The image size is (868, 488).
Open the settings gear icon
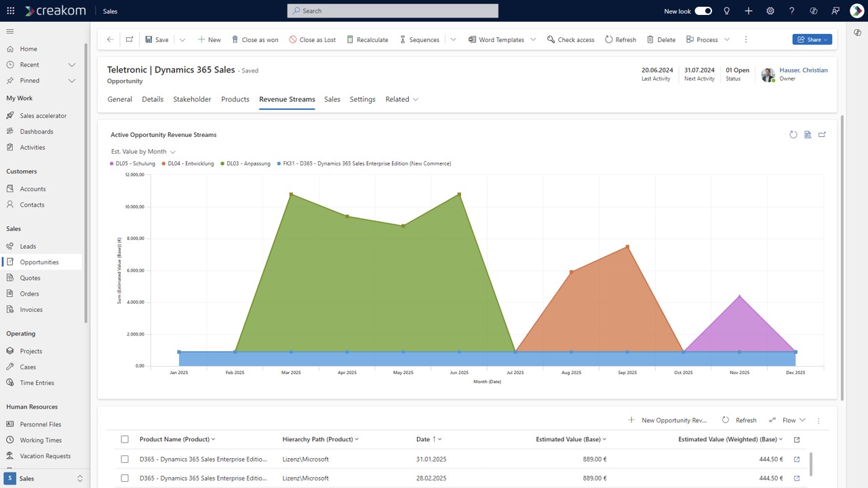770,11
